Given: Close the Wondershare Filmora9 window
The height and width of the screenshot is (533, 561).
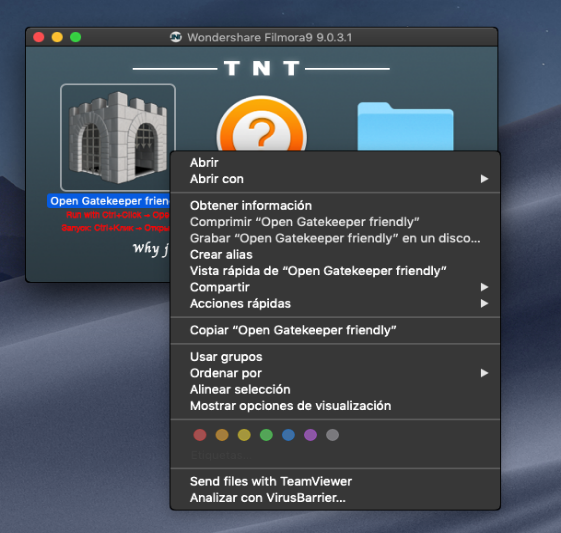Looking at the screenshot, I should (x=39, y=37).
